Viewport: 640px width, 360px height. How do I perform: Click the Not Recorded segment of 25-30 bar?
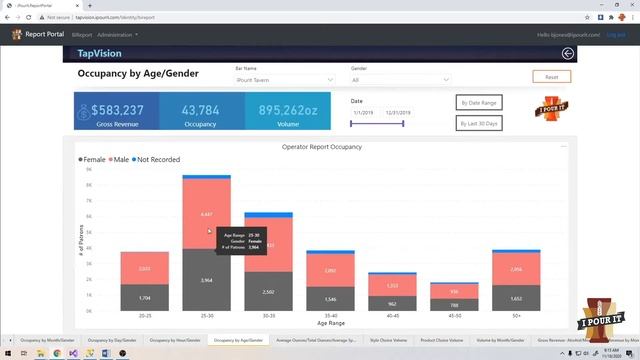207,177
